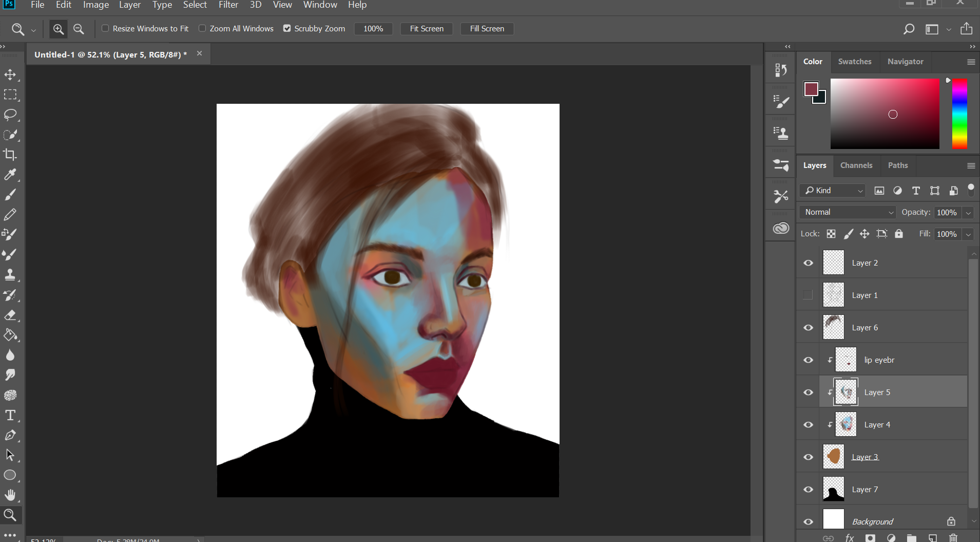Filter layers by pixel layers icon
The height and width of the screenshot is (542, 980).
[879, 191]
